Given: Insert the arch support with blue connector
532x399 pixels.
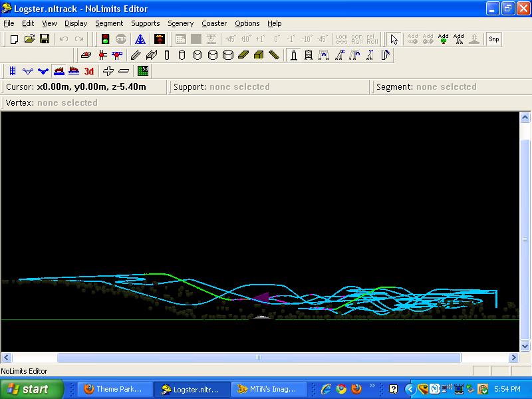Looking at the screenshot, I should (x=324, y=55).
